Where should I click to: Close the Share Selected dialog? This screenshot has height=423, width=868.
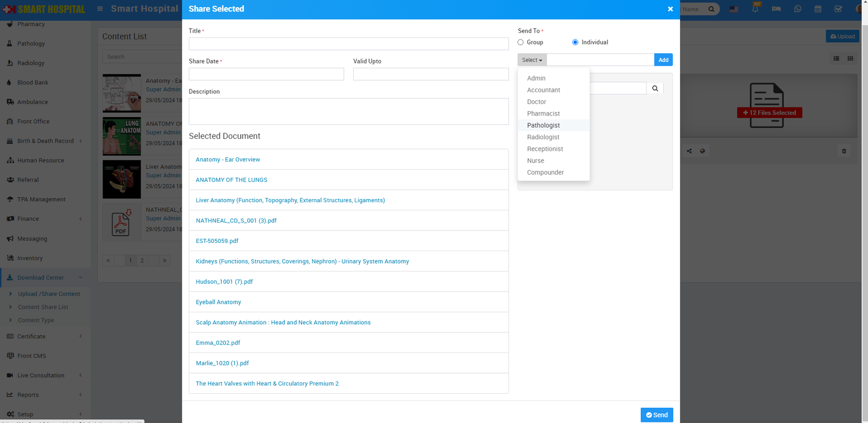(670, 9)
